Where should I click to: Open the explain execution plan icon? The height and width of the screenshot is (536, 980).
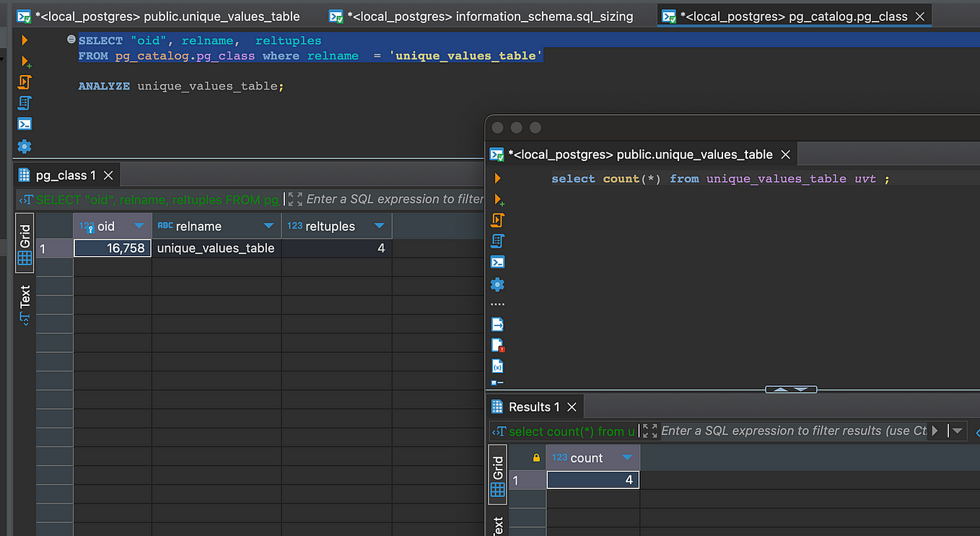pos(25,103)
